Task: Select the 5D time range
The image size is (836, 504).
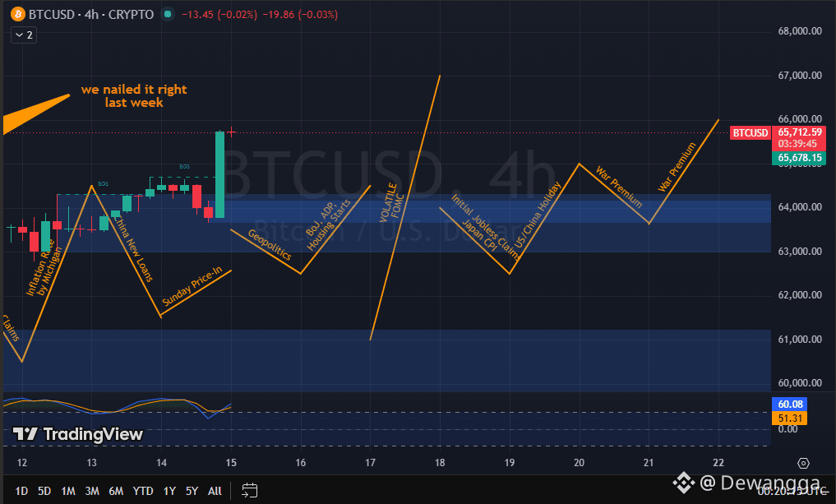Action: click(x=44, y=491)
